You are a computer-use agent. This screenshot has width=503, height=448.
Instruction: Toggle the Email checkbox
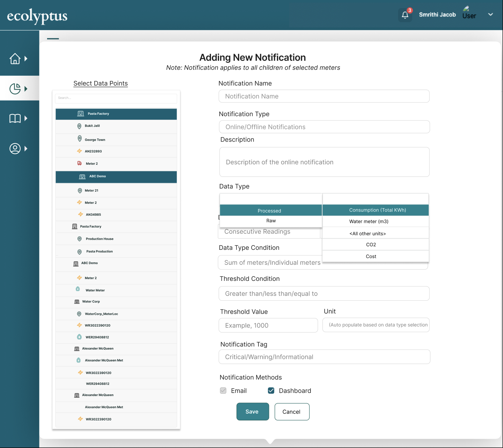click(223, 390)
